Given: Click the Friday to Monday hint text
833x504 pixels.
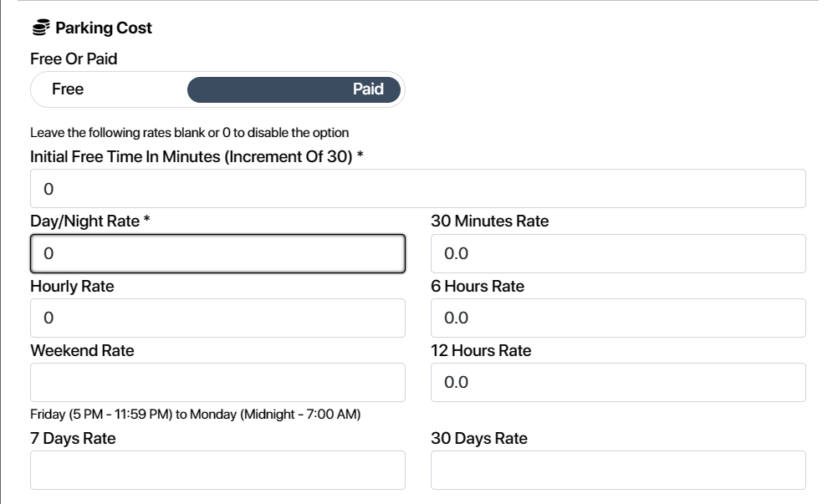Looking at the screenshot, I should tap(196, 415).
